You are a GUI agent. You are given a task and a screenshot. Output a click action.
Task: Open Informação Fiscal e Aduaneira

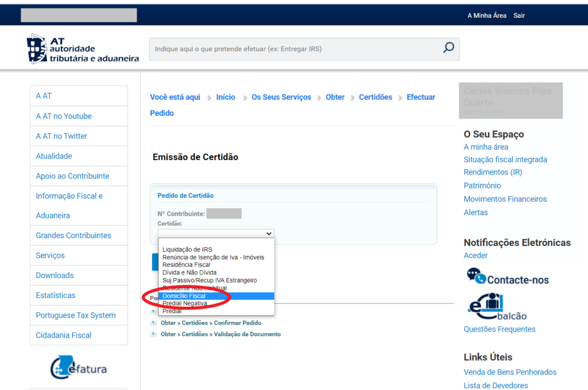pyautogui.click(x=79, y=206)
